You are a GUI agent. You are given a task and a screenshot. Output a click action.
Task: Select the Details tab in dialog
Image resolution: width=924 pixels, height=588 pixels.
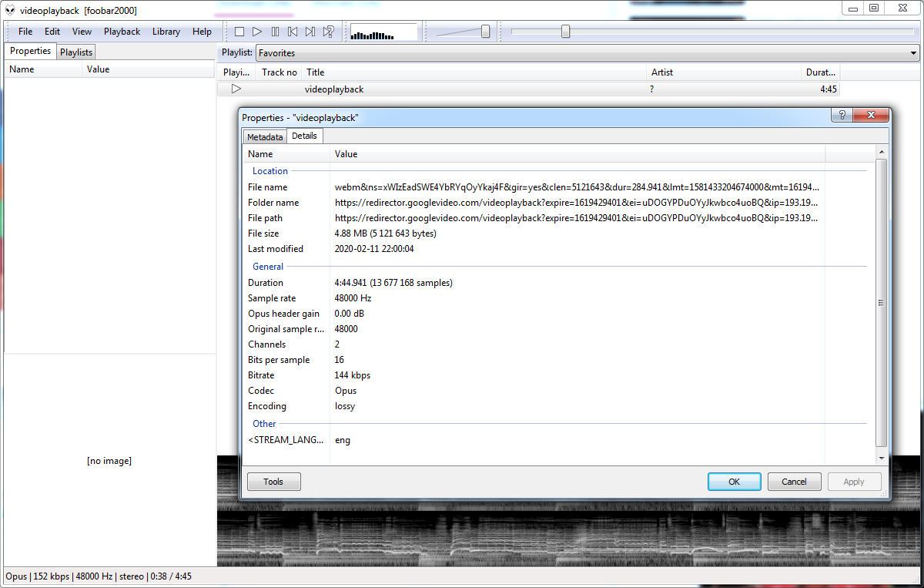point(304,136)
